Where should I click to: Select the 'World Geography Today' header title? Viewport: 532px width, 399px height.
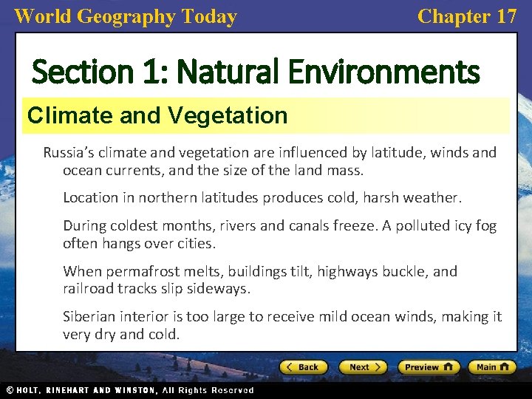click(126, 16)
